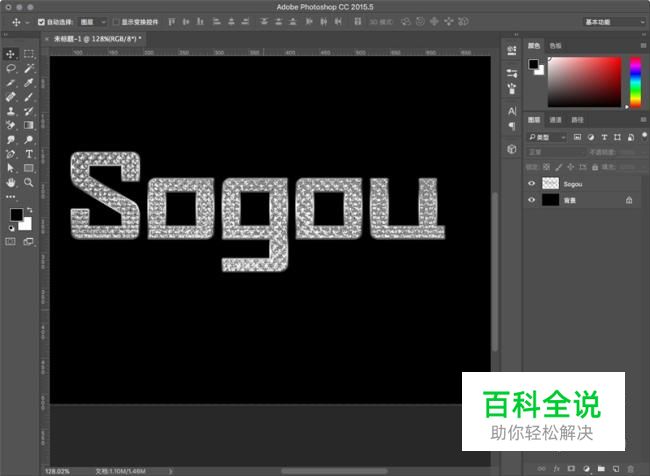Toggle Quick Mask mode

click(x=10, y=241)
